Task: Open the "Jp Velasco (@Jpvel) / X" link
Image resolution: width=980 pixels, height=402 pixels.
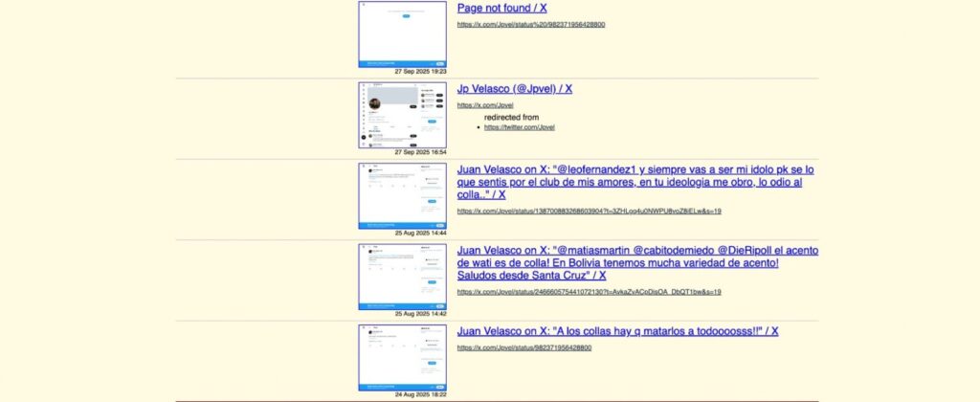Action: click(x=514, y=88)
